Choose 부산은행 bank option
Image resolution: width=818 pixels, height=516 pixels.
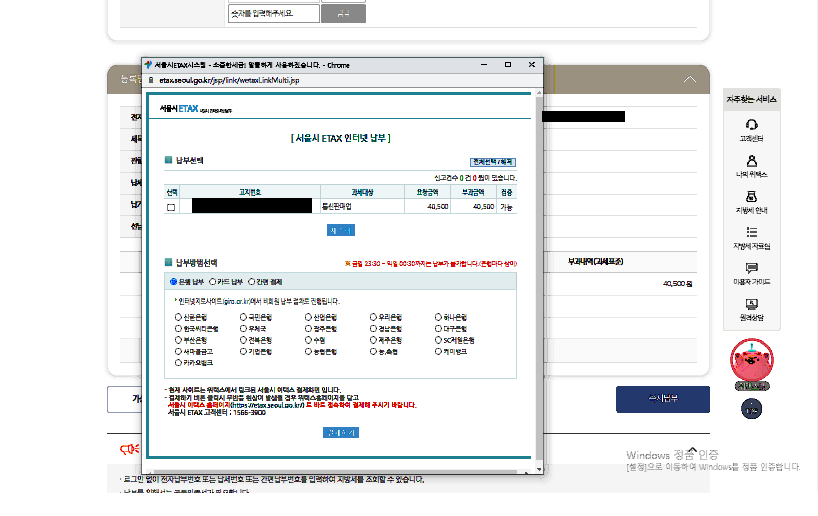click(178, 340)
